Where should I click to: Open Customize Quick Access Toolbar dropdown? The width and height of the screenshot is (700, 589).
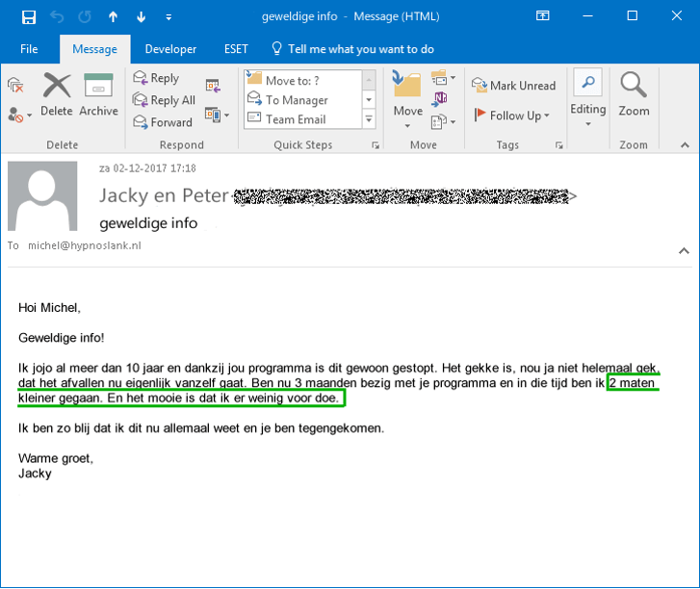pos(169,17)
